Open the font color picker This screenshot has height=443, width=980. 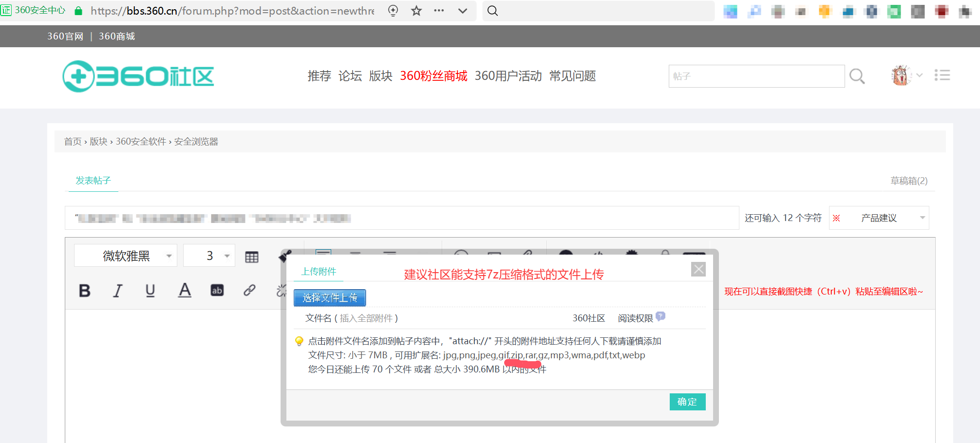tap(185, 290)
